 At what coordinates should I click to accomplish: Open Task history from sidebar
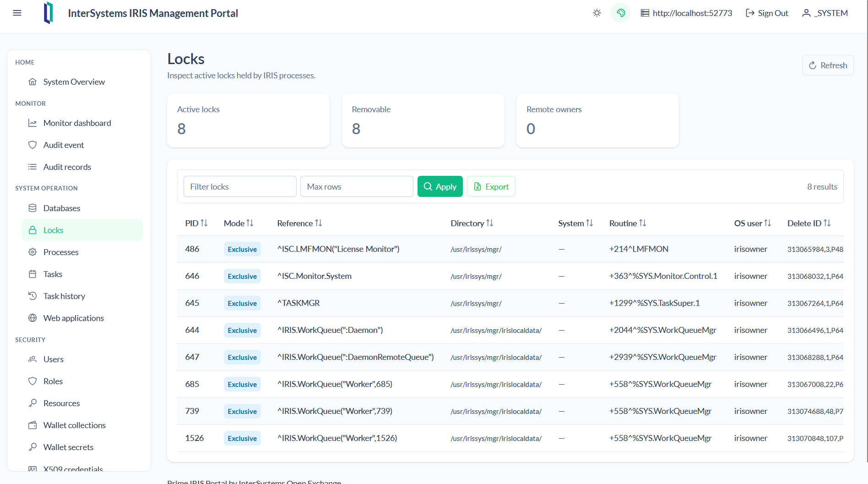(x=82, y=296)
